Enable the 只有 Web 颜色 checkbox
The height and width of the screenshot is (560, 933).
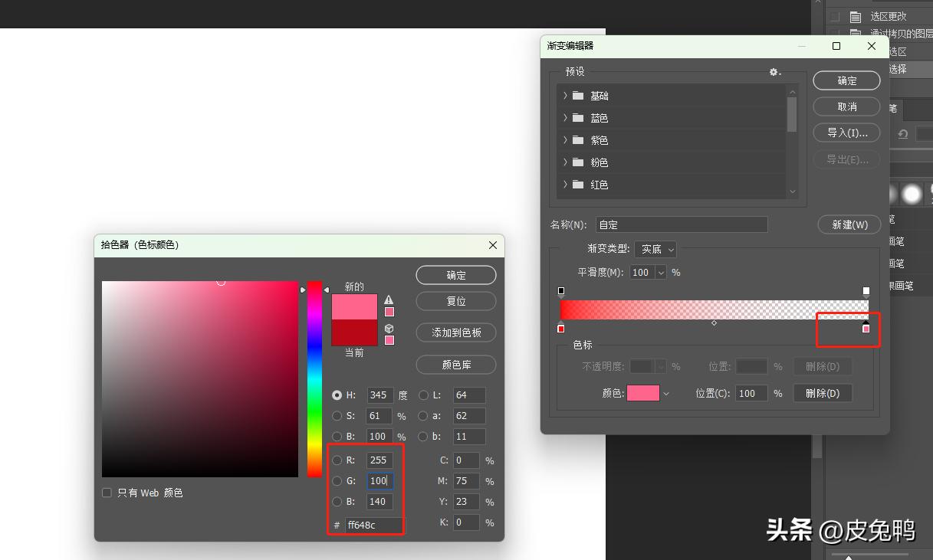coord(107,493)
